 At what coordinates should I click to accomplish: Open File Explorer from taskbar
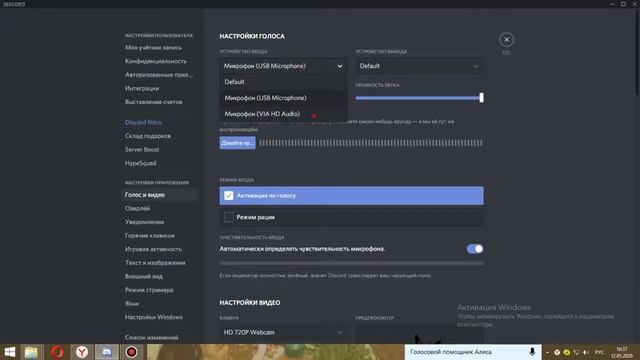pos(31,352)
